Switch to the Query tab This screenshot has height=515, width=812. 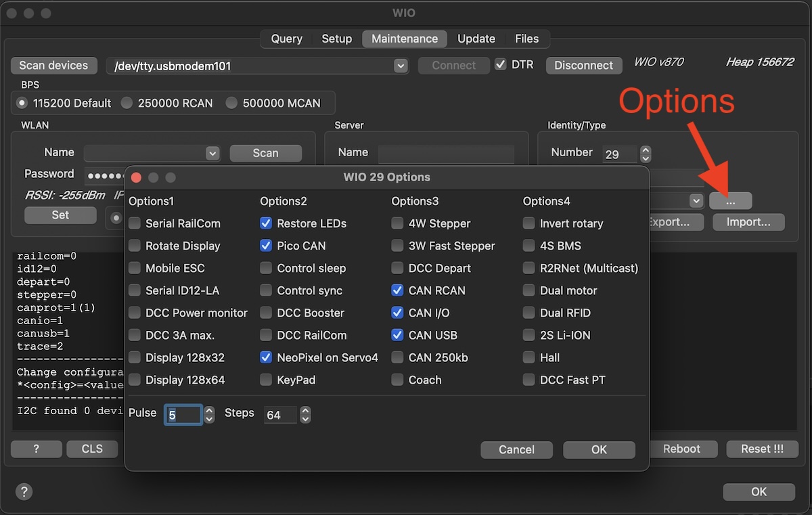coord(286,39)
